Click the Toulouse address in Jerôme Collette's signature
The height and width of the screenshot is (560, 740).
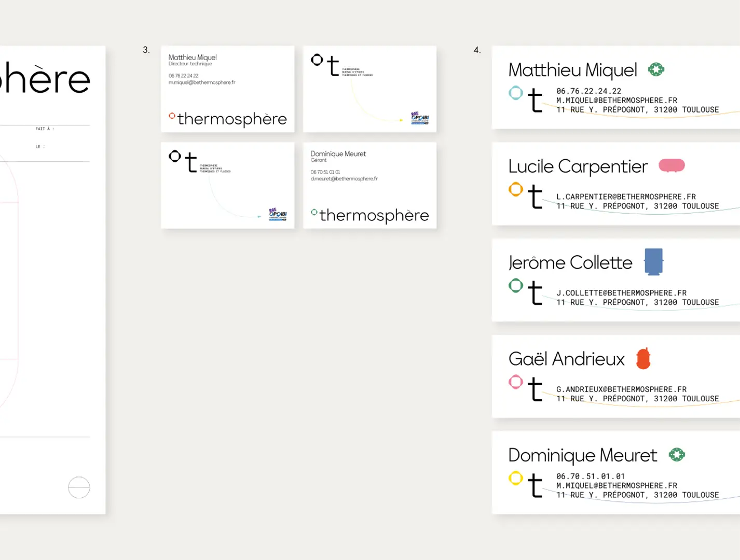638,302
